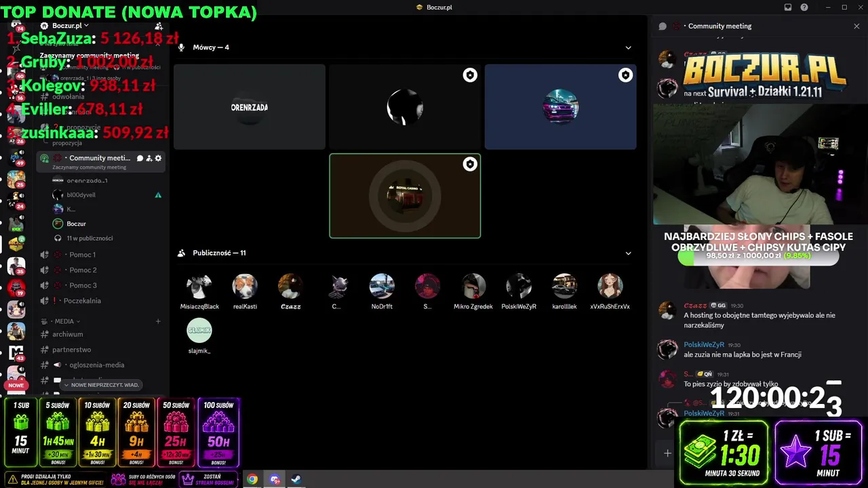Open the server icon with the M logo
Viewport: 868px width, 488px height.
click(x=16, y=352)
